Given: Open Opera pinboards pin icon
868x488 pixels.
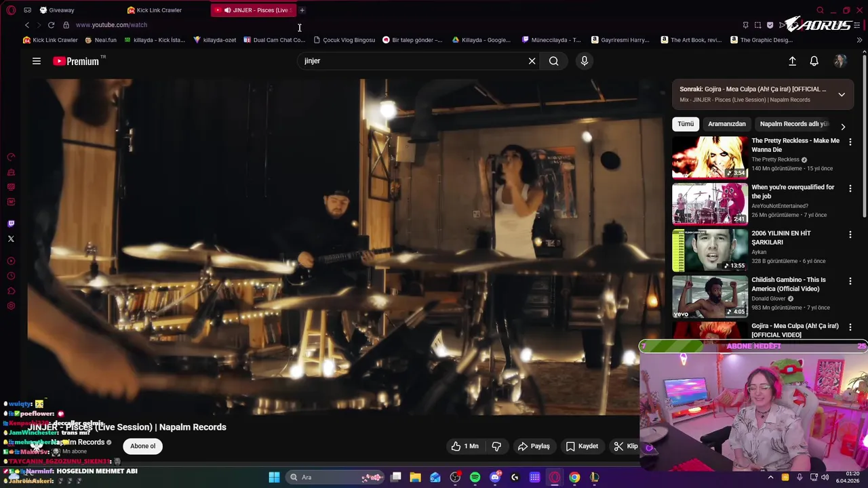Looking at the screenshot, I should pos(745,25).
